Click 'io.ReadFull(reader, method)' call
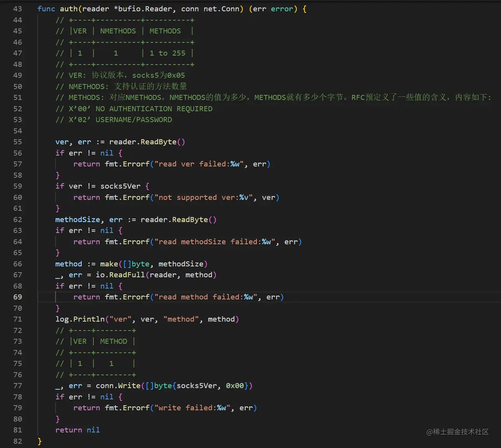 coord(156,275)
